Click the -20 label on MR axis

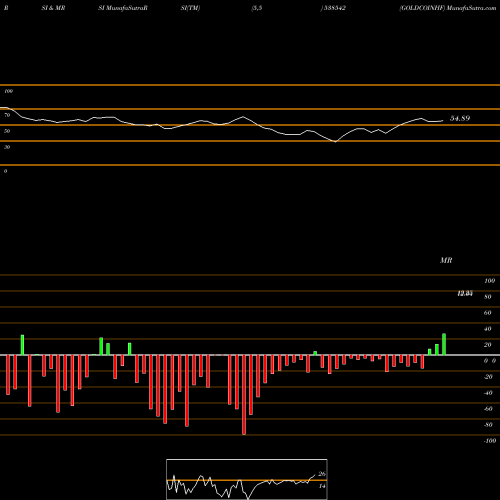pos(488,377)
